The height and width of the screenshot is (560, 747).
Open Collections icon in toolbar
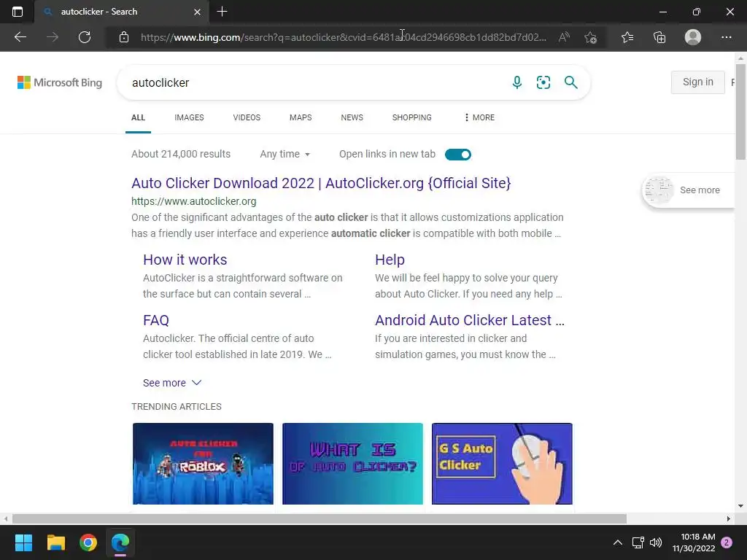click(x=659, y=37)
